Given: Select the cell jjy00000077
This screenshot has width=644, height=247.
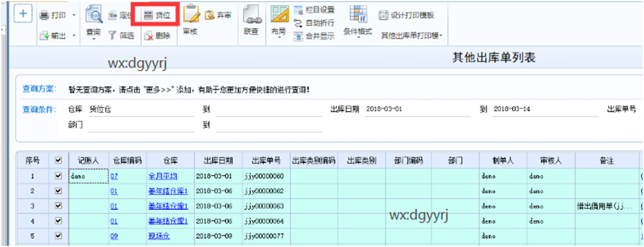Looking at the screenshot, I should click(x=266, y=236).
